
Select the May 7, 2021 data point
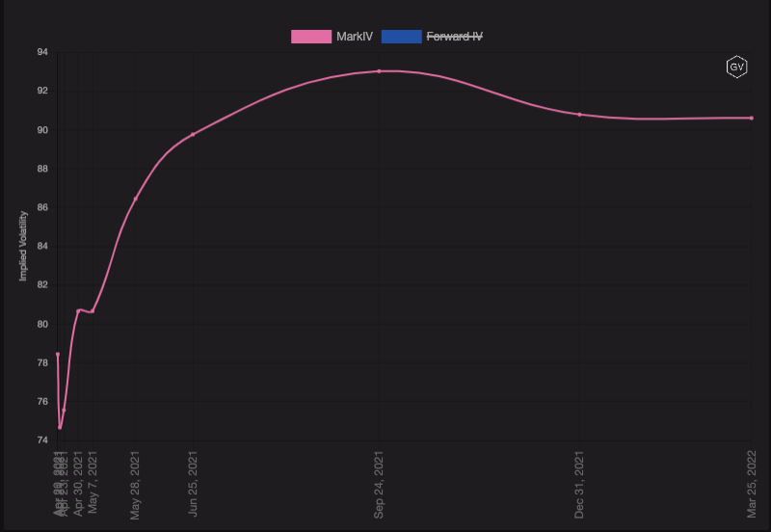[93, 311]
